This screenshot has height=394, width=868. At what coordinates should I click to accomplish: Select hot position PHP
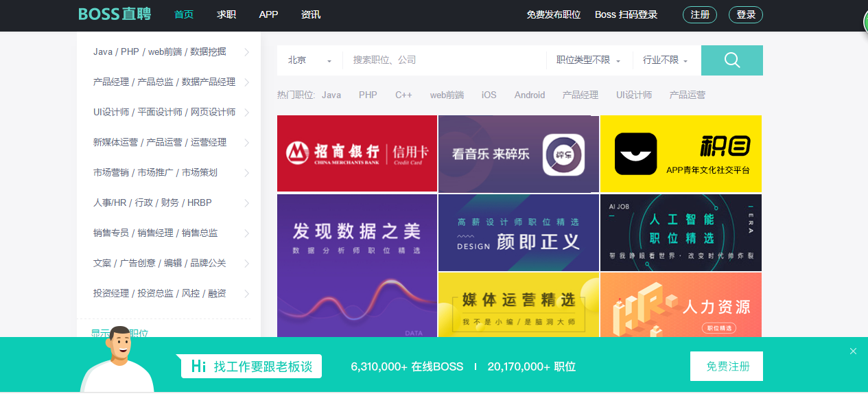(368, 95)
